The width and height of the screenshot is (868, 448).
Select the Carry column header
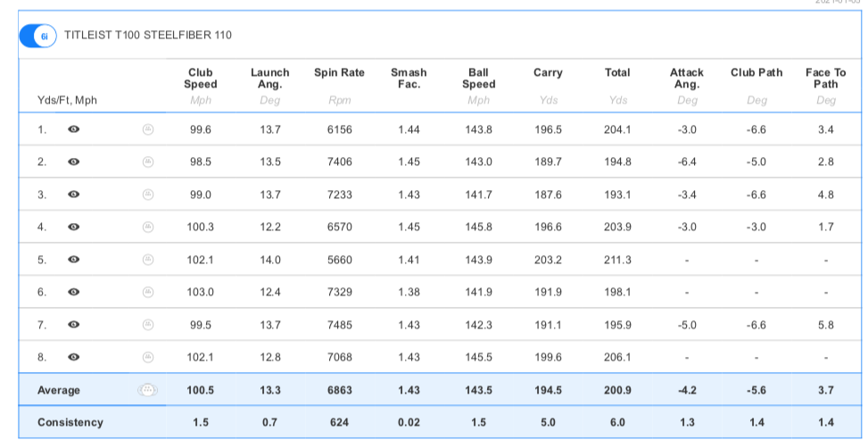(x=548, y=73)
